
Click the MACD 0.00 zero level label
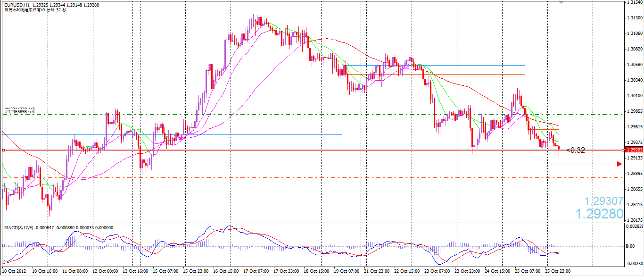coord(630,246)
